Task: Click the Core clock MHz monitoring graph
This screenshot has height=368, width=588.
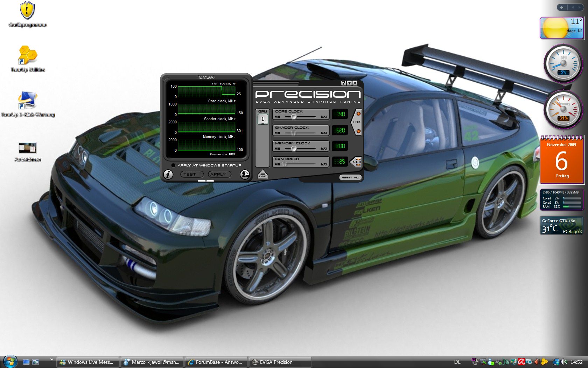Action: (206, 109)
